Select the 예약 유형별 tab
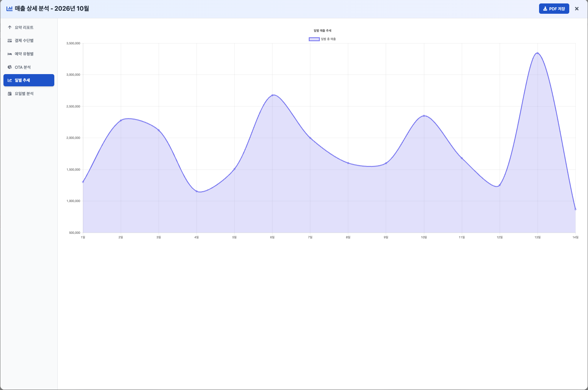 coord(29,54)
